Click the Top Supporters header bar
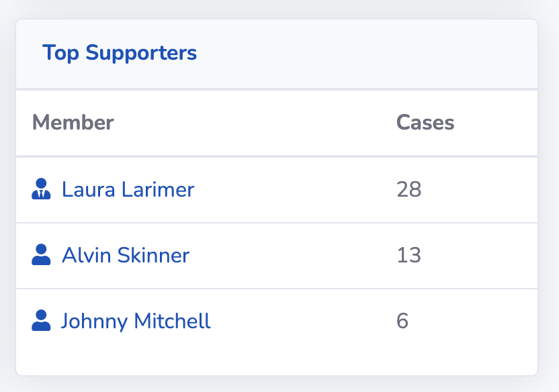 tap(277, 54)
